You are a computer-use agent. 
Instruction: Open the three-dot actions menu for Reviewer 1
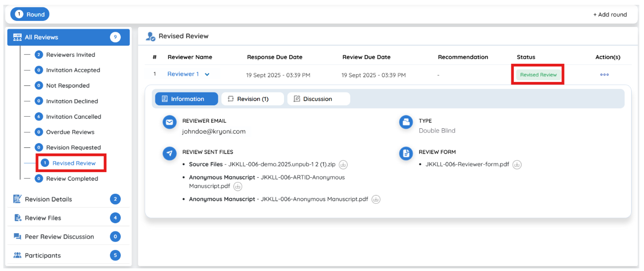point(604,75)
